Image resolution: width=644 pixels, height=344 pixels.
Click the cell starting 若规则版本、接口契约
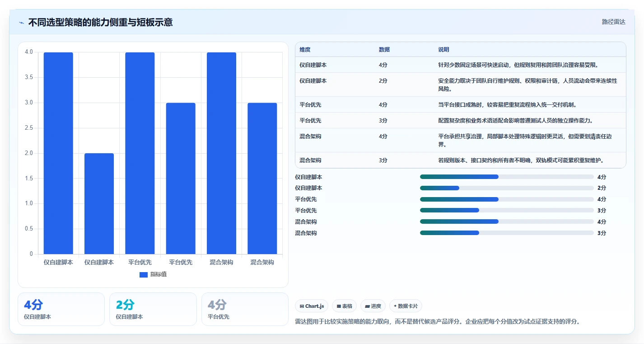coord(530,160)
